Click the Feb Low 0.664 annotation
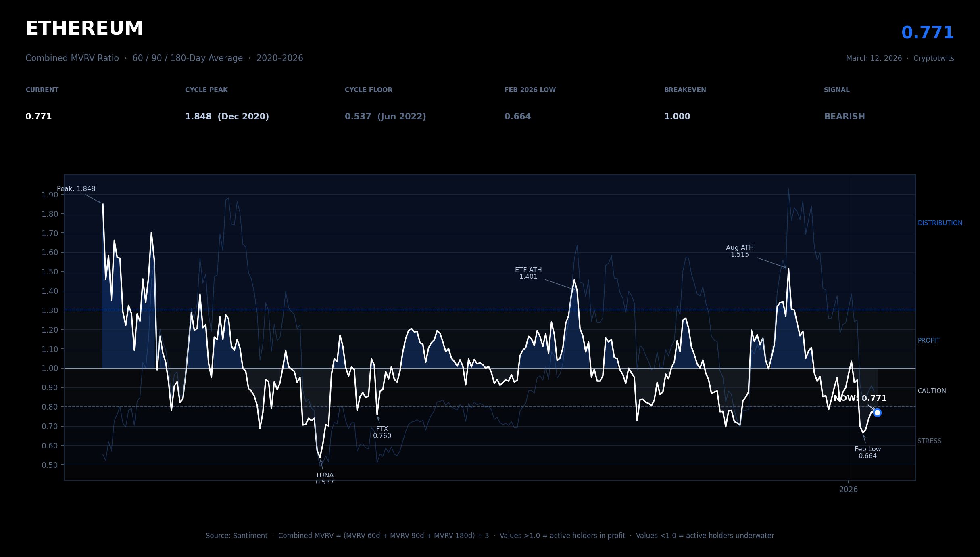 click(x=867, y=452)
